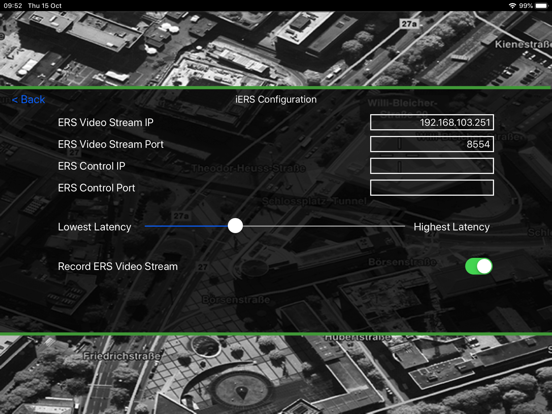The width and height of the screenshot is (552, 414).
Task: Focus the empty ERS Control IP field
Action: [432, 166]
